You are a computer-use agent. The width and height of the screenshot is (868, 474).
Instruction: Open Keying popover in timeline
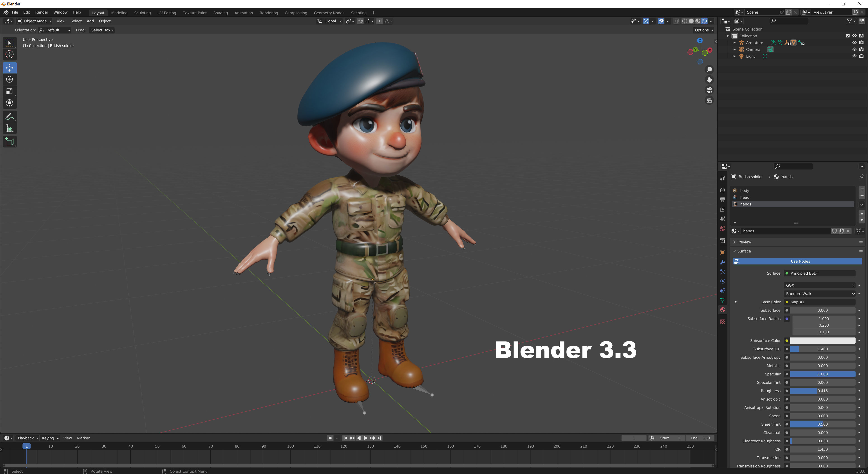coord(50,438)
